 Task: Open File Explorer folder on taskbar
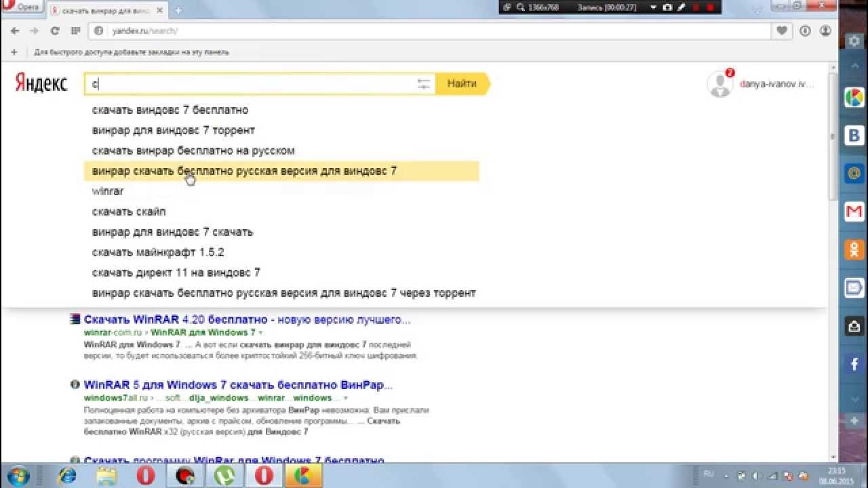point(106,475)
